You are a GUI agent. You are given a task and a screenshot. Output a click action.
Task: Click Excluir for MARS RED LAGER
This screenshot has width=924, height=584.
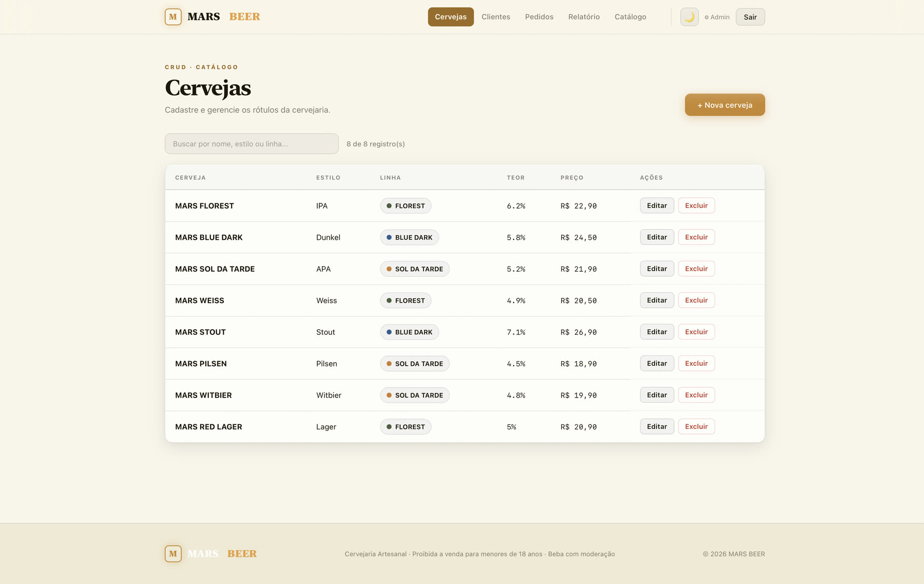696,427
